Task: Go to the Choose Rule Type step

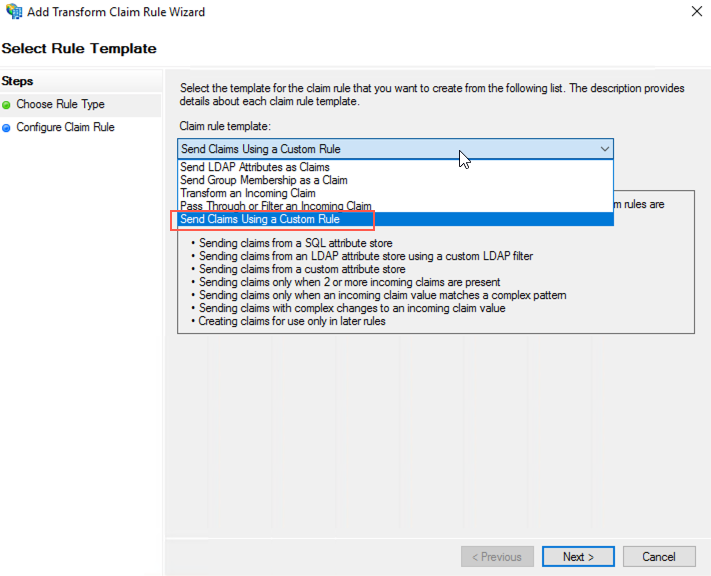Action: click(60, 104)
